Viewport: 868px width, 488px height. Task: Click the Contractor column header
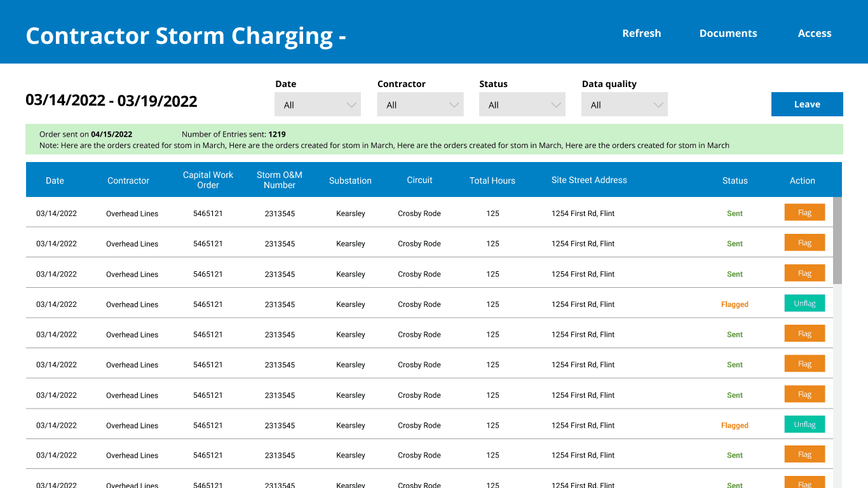pos(128,180)
